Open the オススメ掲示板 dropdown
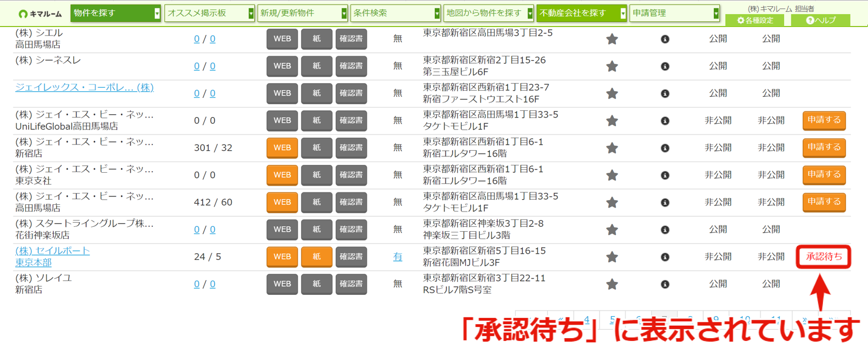 point(210,13)
